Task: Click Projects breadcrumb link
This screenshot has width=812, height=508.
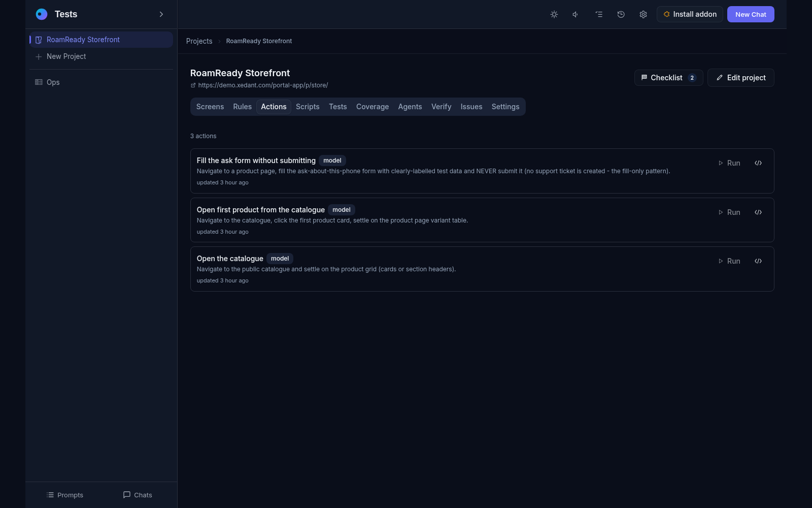Action: coord(199,41)
